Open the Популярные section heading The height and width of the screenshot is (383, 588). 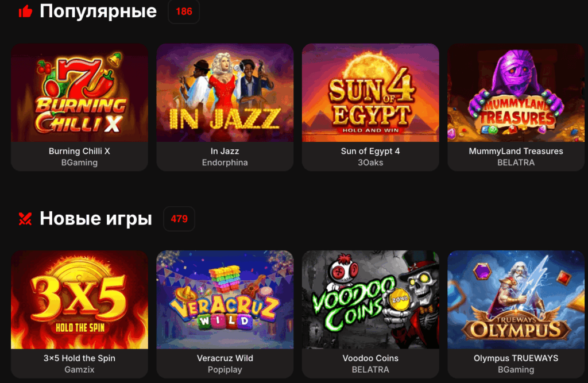pos(98,11)
